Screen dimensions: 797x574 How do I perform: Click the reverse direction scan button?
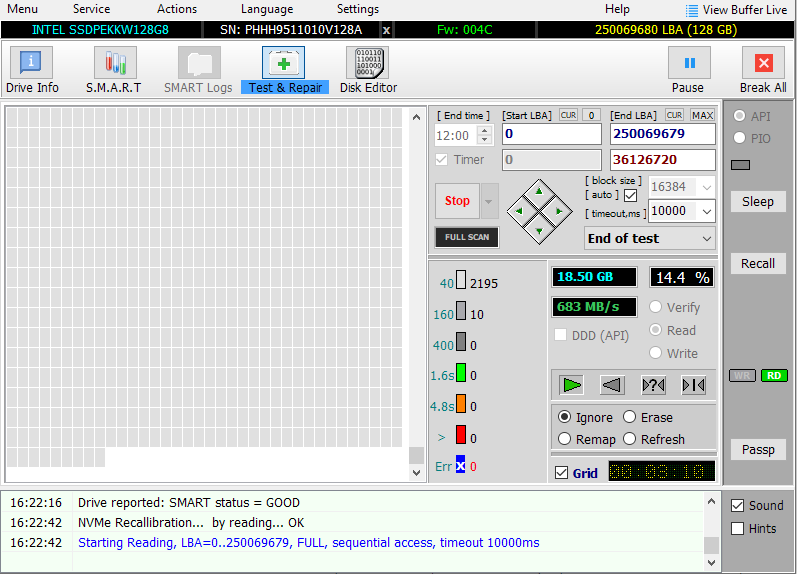coord(612,385)
